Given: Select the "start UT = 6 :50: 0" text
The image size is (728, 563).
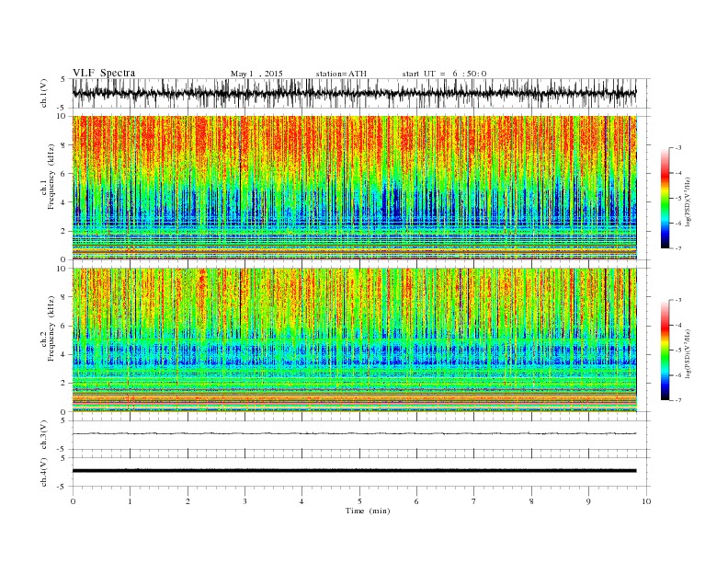Looking at the screenshot, I should tap(444, 74).
